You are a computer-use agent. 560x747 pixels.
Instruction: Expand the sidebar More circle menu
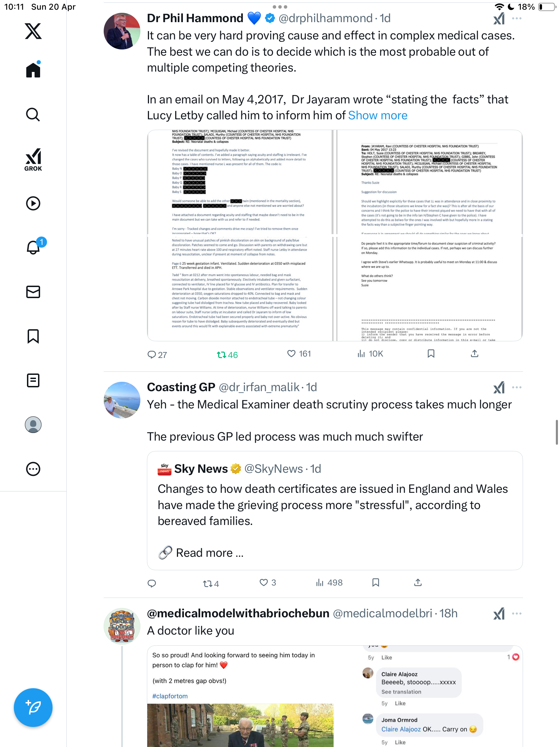33,469
